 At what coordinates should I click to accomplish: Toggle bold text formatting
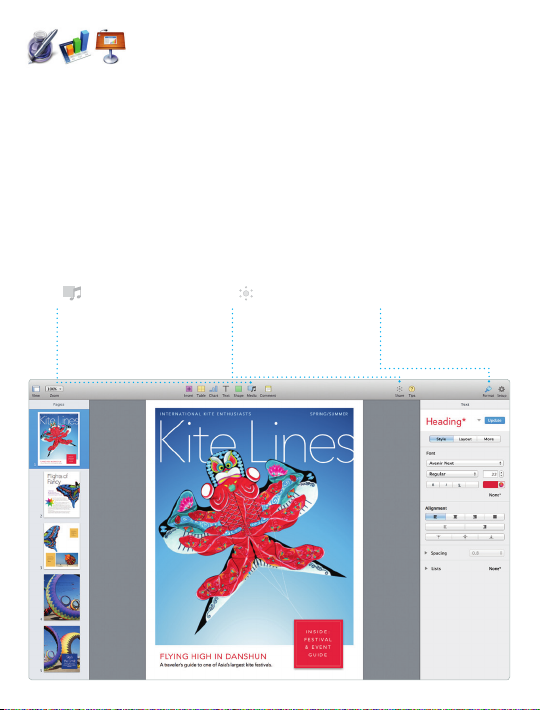point(433,485)
